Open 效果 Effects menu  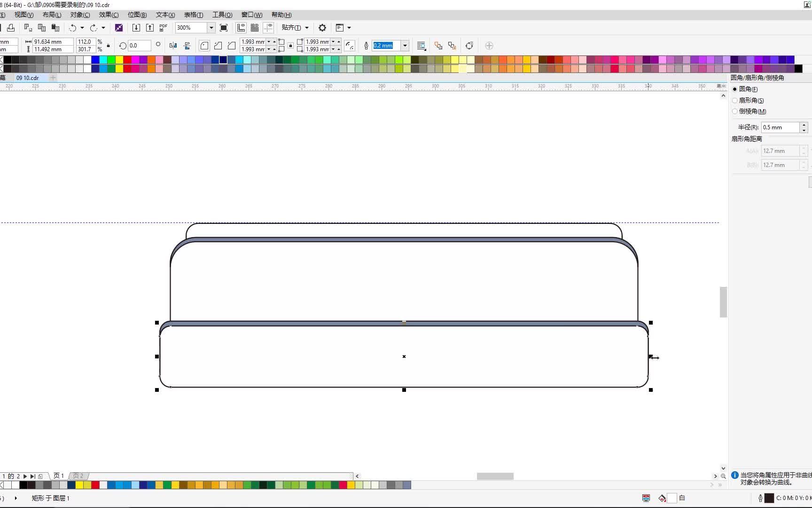[109, 15]
